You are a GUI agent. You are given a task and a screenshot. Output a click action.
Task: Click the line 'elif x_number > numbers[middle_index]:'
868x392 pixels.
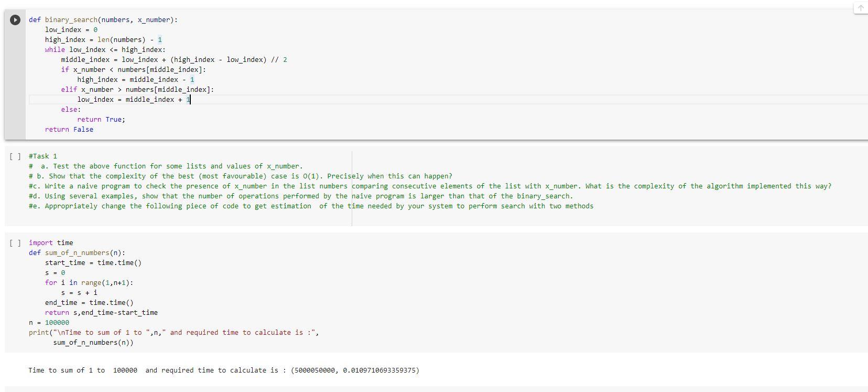[x=137, y=90]
